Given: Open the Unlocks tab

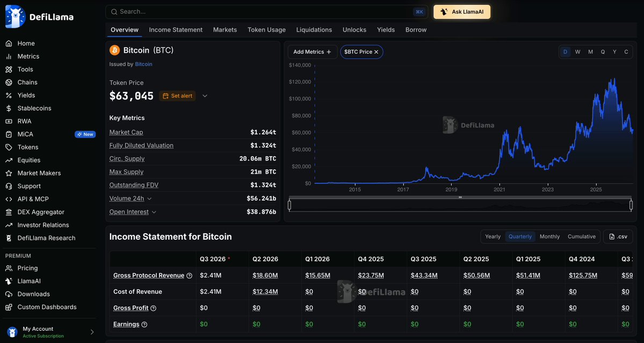Looking at the screenshot, I should click(354, 30).
